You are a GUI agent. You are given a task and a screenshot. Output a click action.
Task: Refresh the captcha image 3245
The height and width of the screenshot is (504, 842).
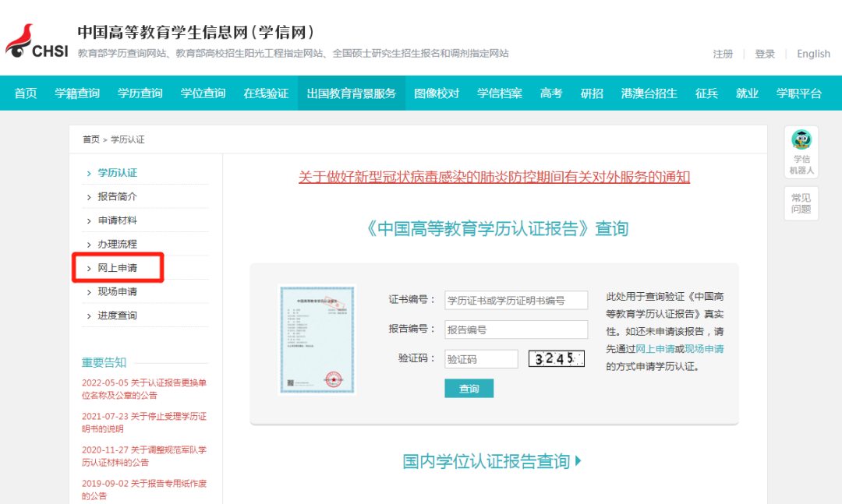557,358
